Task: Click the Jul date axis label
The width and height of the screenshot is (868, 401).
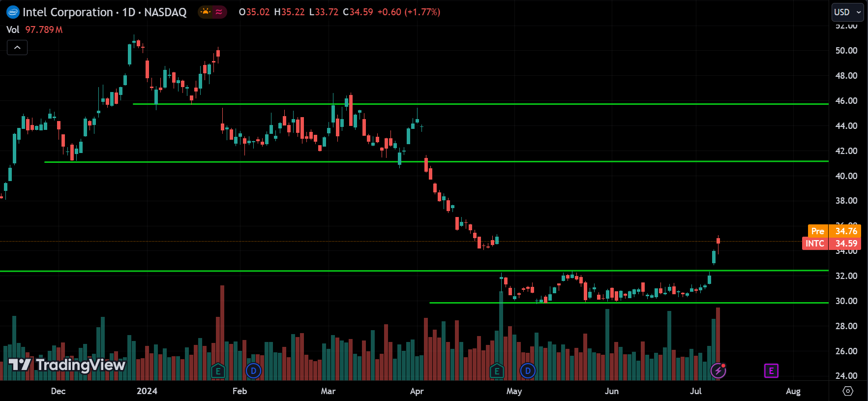Action: 695,391
